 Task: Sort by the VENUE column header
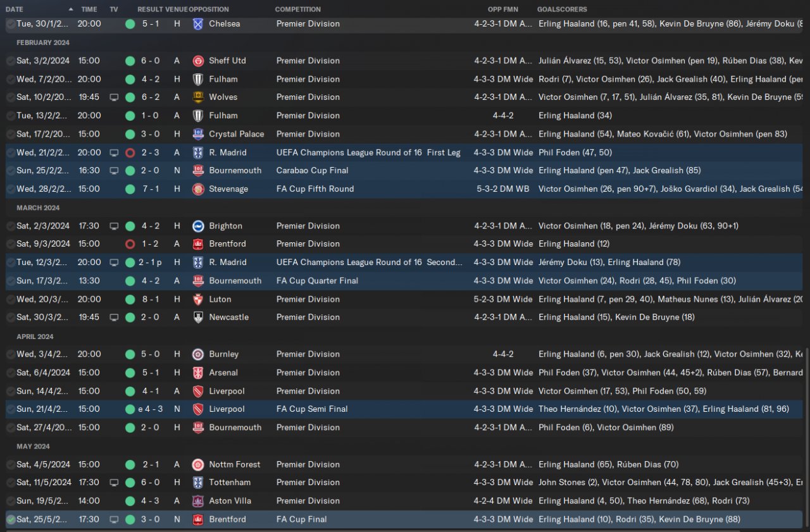coord(176,9)
